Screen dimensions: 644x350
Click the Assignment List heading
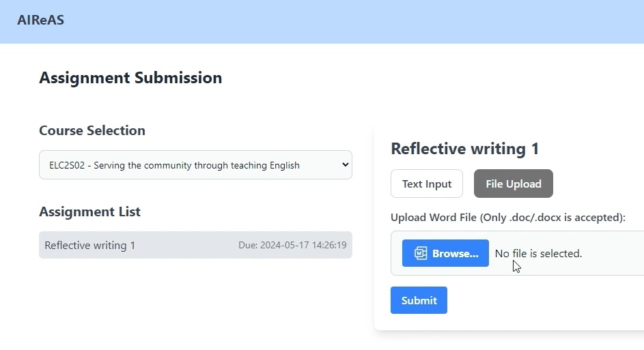click(89, 212)
